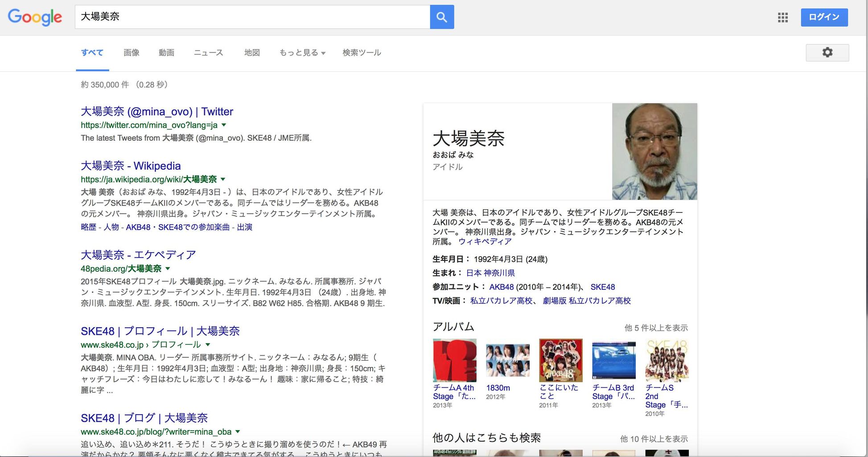Viewport: 868px width, 457px height.
Task: Open the SKE48 プロフィール result
Action: click(160, 331)
